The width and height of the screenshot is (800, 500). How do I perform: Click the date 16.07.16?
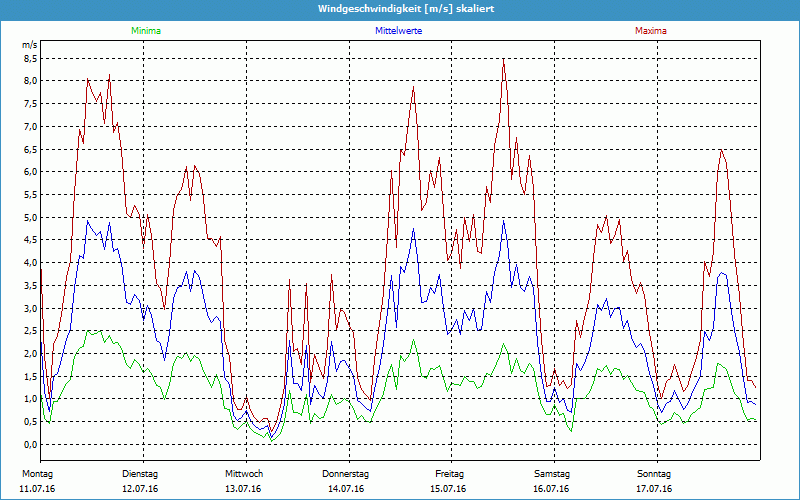(x=551, y=489)
